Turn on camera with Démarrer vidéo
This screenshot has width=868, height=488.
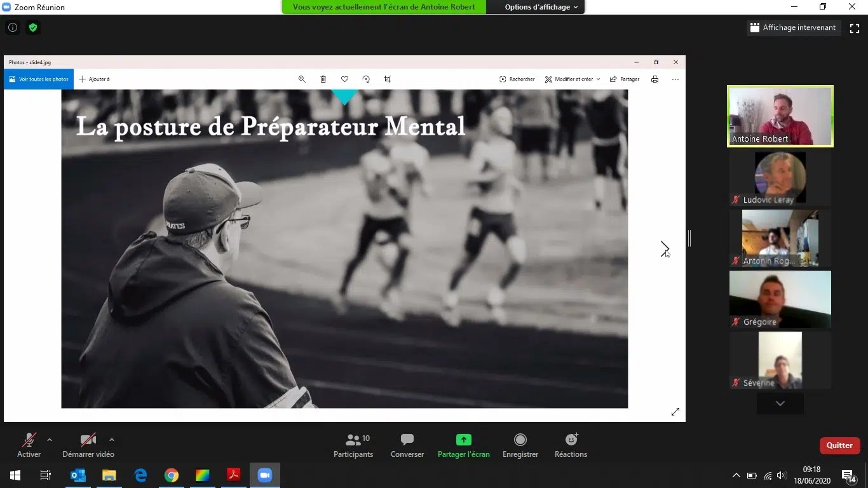point(88,445)
